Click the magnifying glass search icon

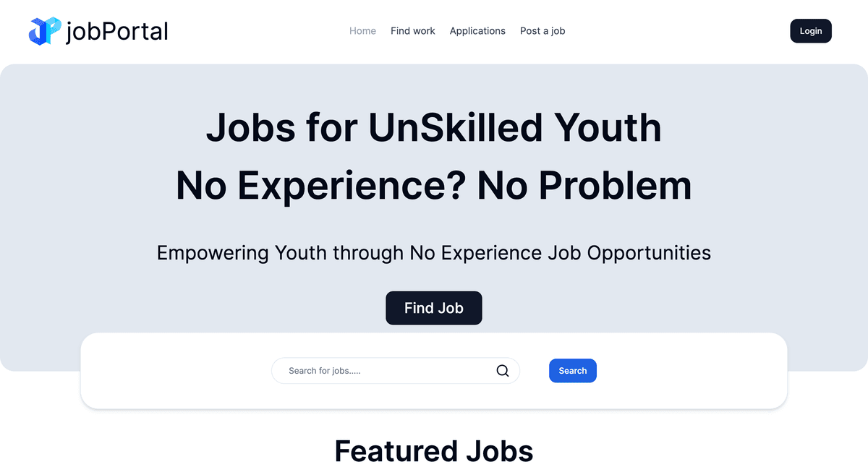pos(503,371)
